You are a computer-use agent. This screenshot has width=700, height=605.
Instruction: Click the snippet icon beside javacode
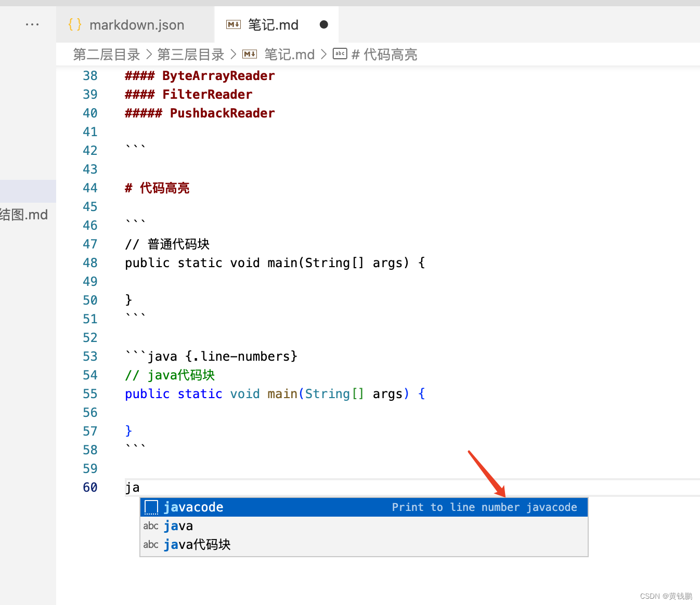[151, 507]
